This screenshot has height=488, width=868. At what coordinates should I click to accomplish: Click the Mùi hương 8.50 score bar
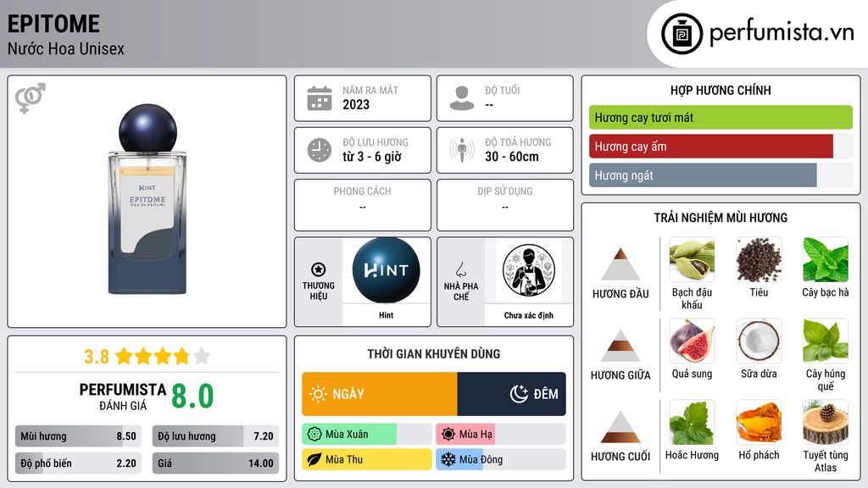[78, 436]
